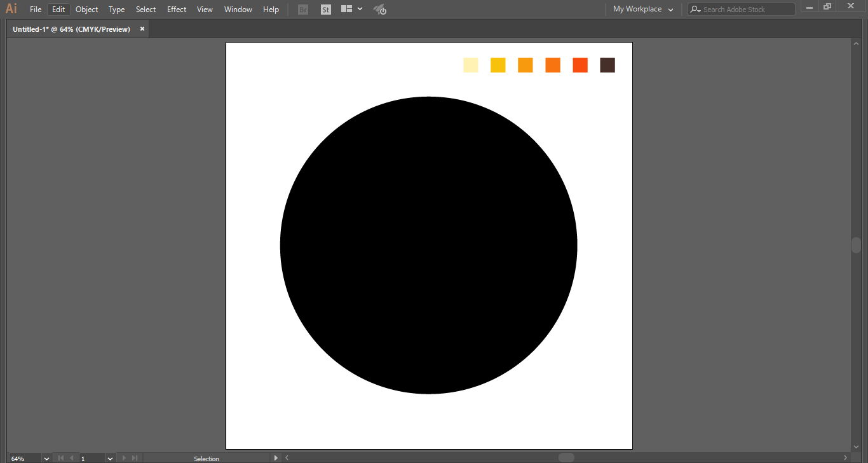The image size is (868, 463).
Task: Open Adobe Stock via the St icon
Action: tap(325, 10)
